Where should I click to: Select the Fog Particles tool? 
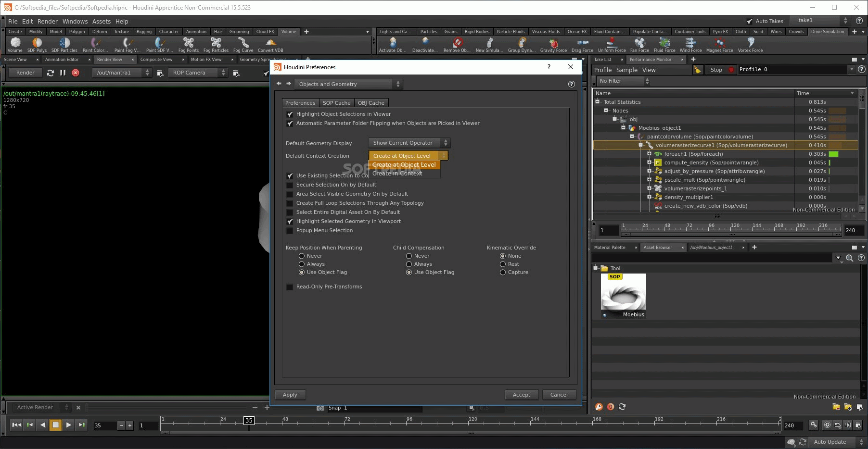coord(216,45)
